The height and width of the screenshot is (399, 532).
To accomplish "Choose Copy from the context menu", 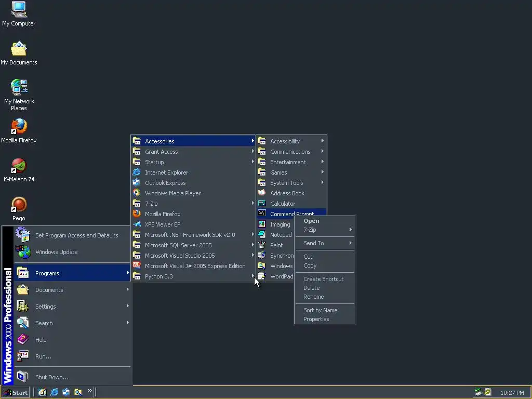I will click(325, 265).
